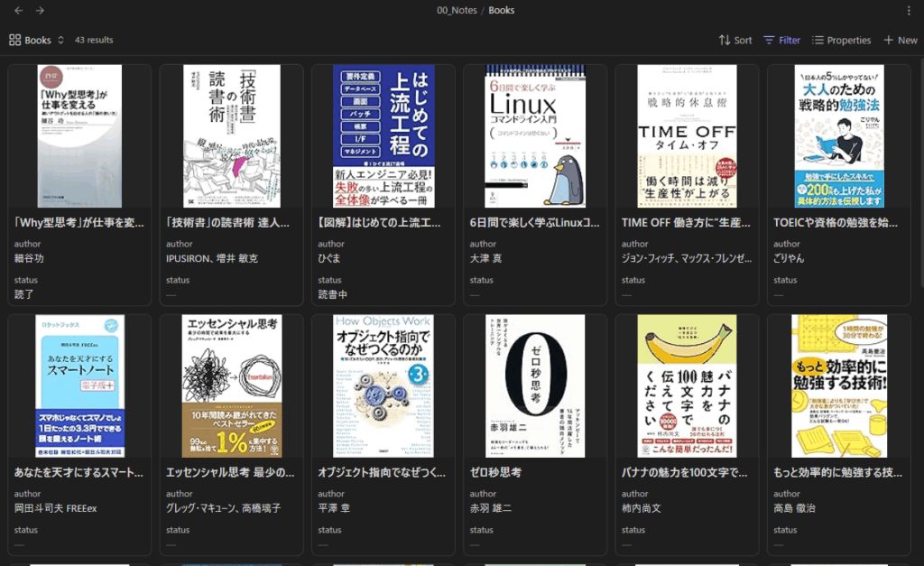The image size is (924, 566).
Task: Click the title エッセンシャル思考 最少の...
Action: pyautogui.click(x=230, y=473)
